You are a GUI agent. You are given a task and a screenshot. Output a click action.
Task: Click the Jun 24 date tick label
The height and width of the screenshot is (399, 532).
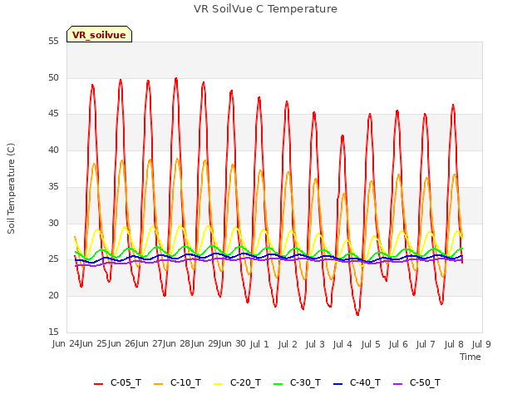[66, 344]
